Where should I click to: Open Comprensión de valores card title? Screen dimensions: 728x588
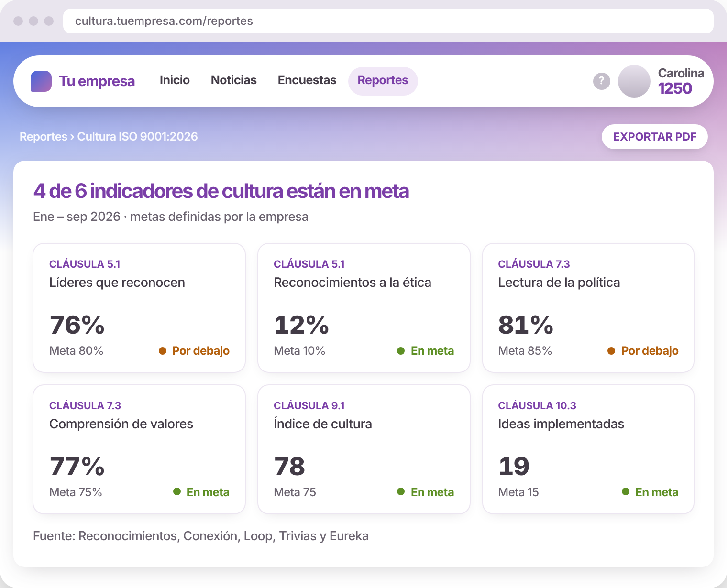pos(121,424)
